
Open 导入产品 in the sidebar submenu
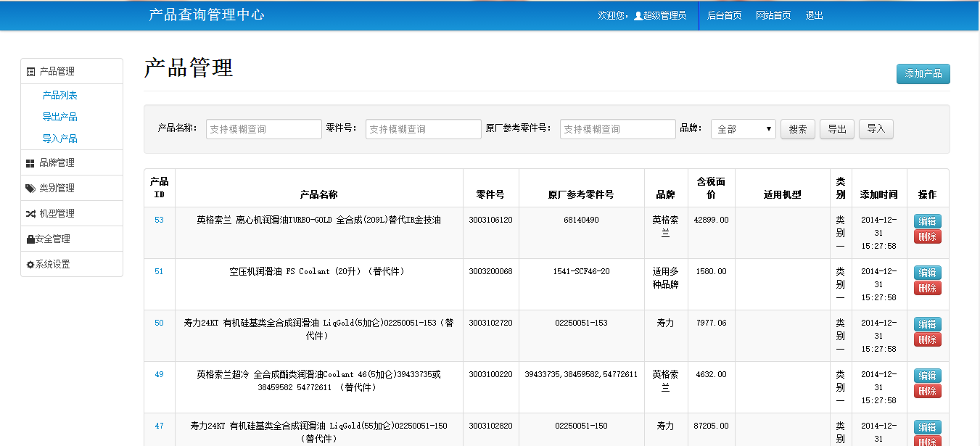(59, 139)
